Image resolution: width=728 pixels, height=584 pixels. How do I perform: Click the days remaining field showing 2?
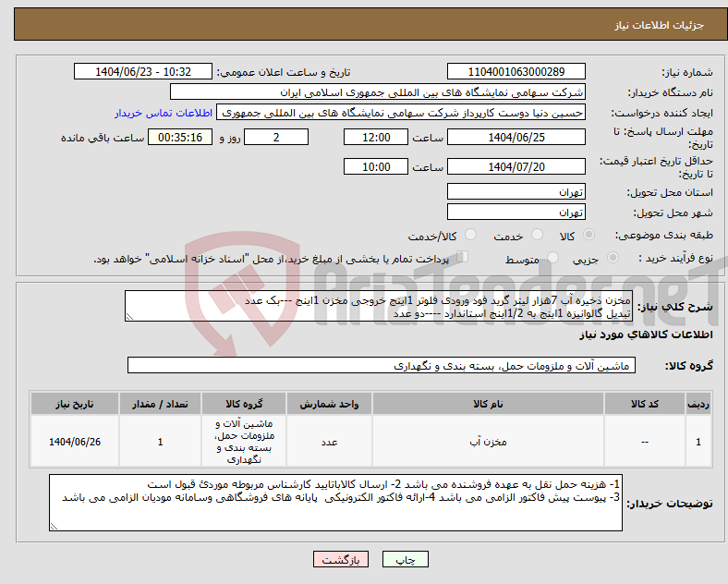click(276, 138)
